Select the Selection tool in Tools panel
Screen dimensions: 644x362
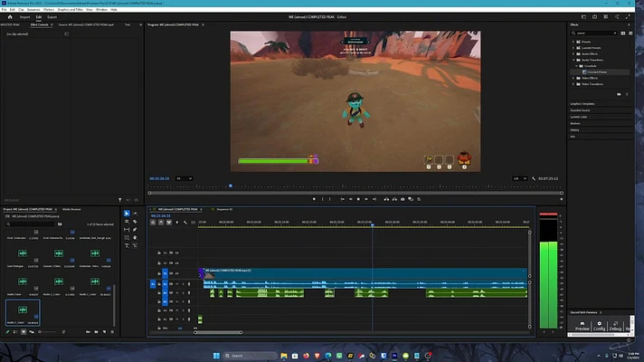pyautogui.click(x=127, y=214)
